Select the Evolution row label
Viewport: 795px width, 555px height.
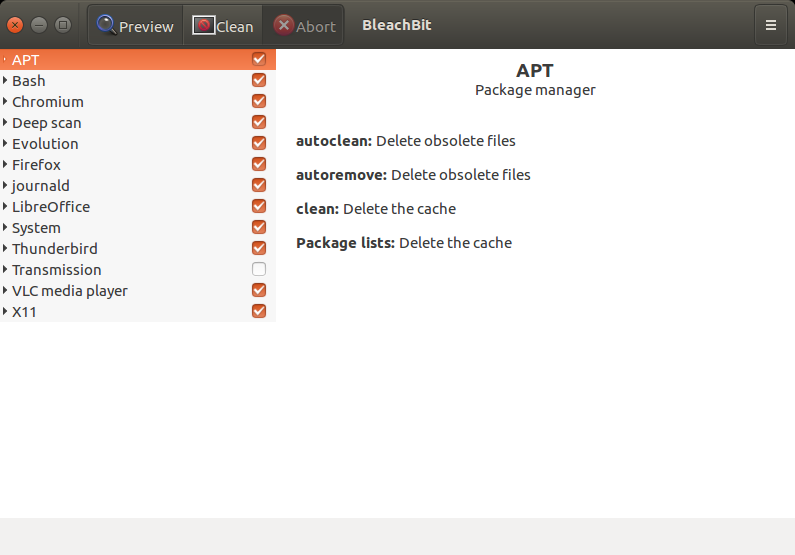tap(45, 144)
